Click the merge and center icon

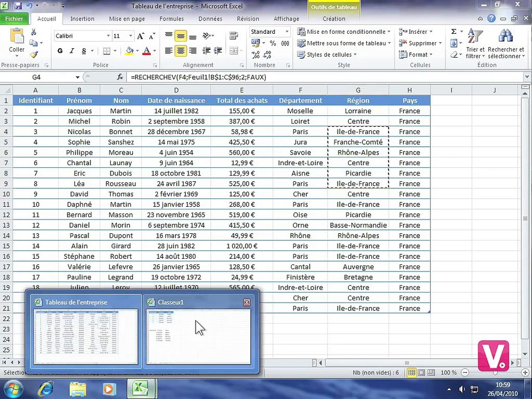coord(234,51)
